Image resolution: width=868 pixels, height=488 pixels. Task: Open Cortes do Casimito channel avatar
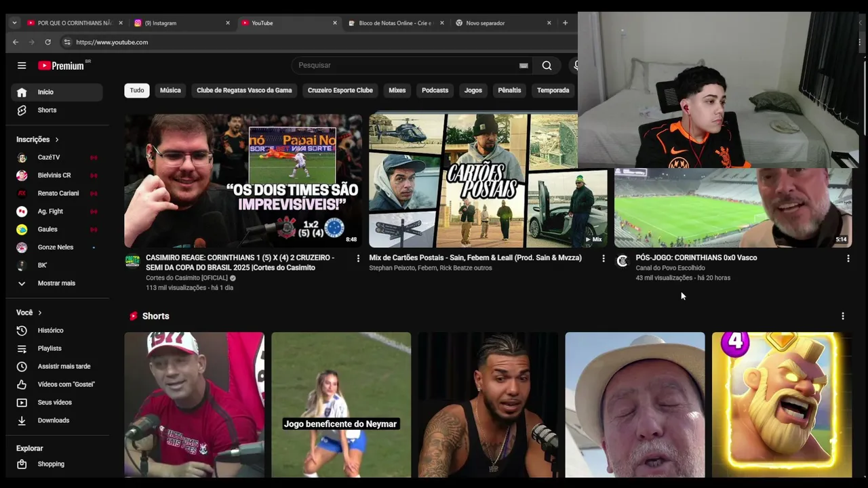[132, 262]
